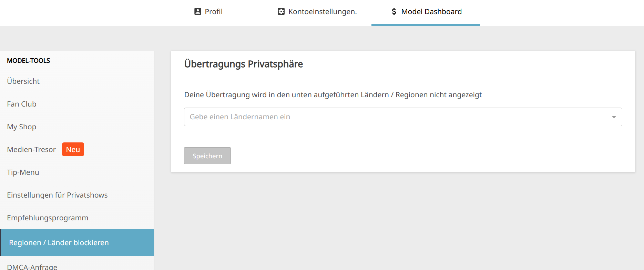Open Einstellungen für Privatshows
The image size is (644, 270).
point(57,195)
